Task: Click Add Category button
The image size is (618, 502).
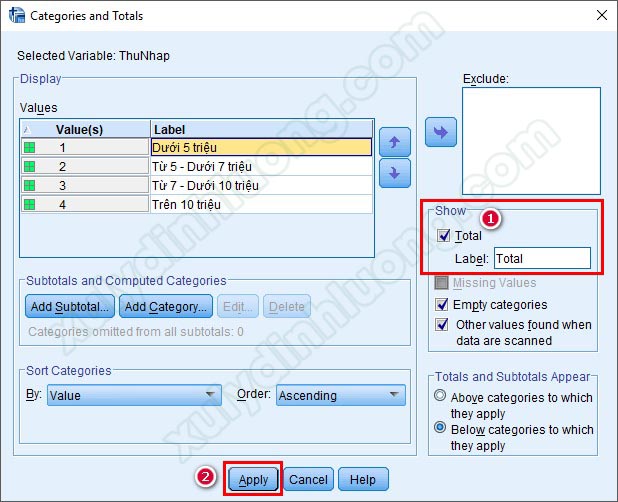Action: pos(166,306)
